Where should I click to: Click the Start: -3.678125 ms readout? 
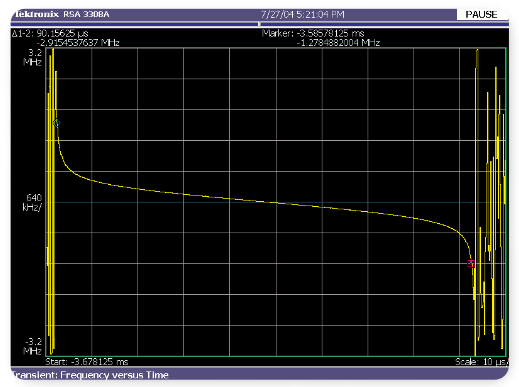pos(87,362)
